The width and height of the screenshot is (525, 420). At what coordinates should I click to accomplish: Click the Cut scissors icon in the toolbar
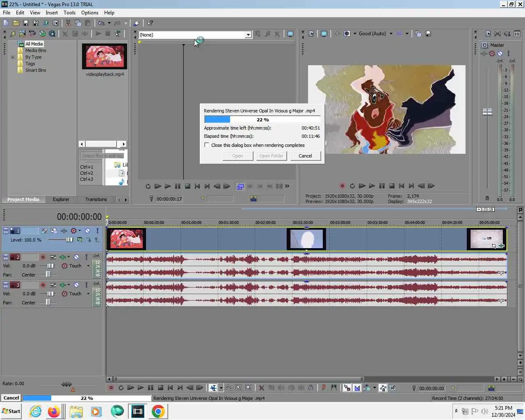pos(68,23)
